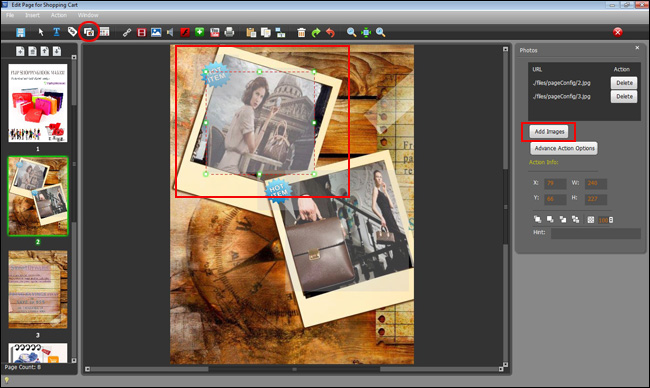
Task: Select the arrow pointer tool
Action: tap(41, 32)
